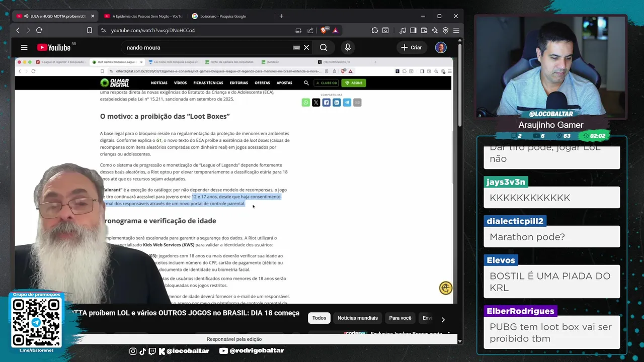Open the cast media icon in address bar

298,30
